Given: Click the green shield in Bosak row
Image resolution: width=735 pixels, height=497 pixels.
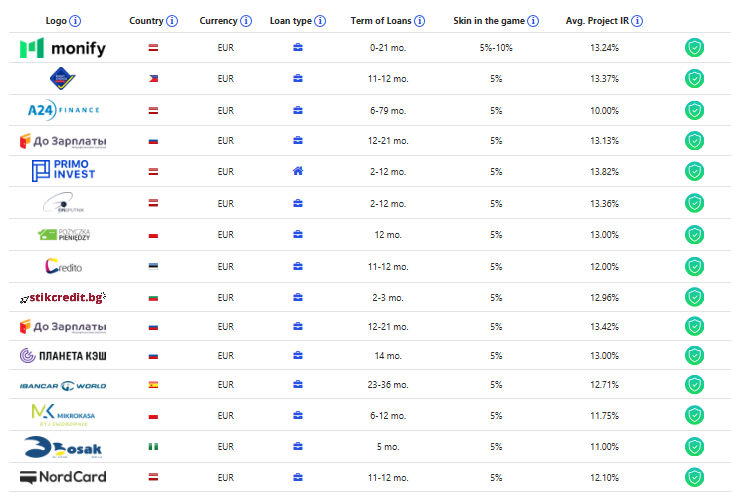Looking at the screenshot, I should tap(694, 447).
